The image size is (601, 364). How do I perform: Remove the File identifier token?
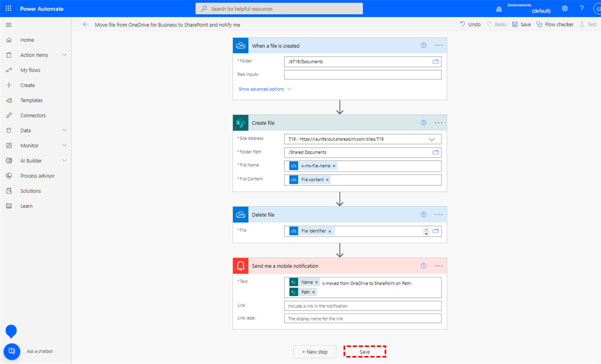(x=330, y=231)
